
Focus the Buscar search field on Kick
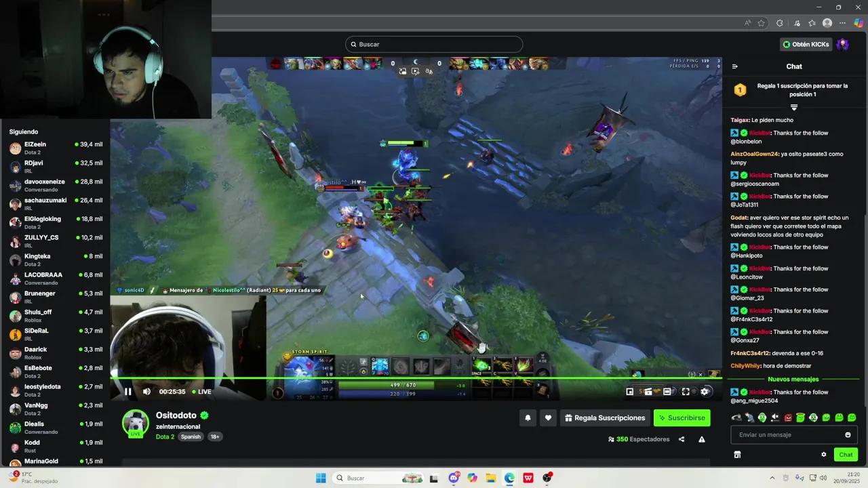(434, 44)
